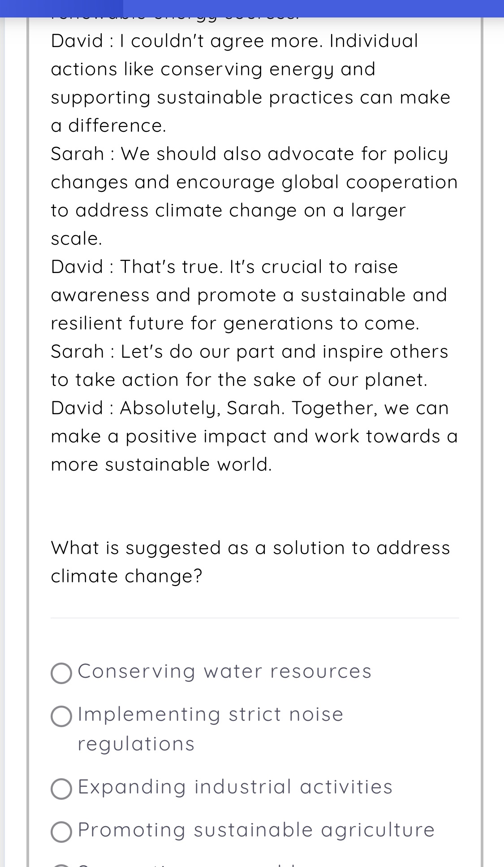Tap David's line "I couldn't agree more"
Image resolution: width=504 pixels, height=867 pixels.
(234, 41)
